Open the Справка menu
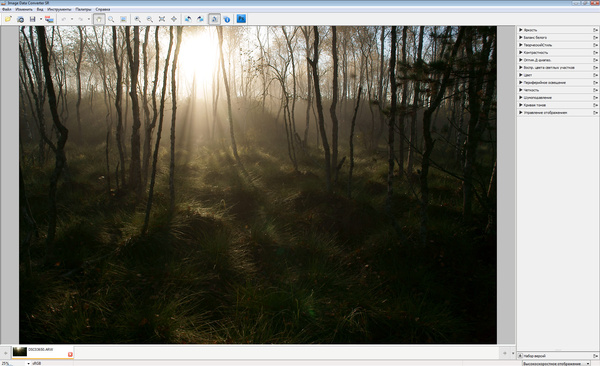Viewport: 600px width, 366px height. coord(103,9)
